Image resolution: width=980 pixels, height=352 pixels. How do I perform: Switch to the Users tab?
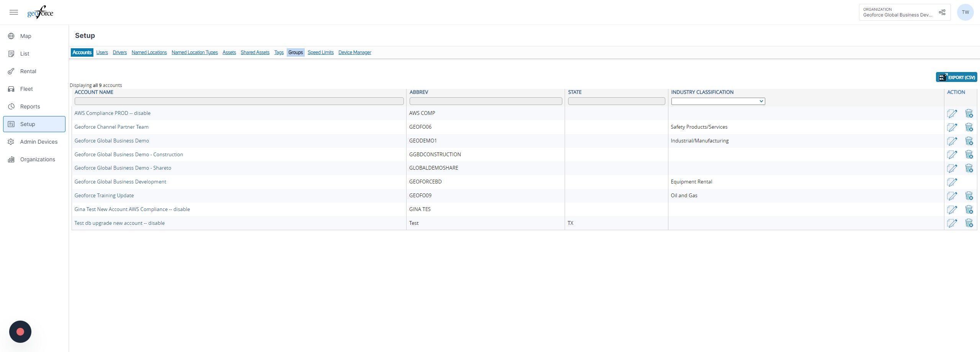click(x=102, y=52)
